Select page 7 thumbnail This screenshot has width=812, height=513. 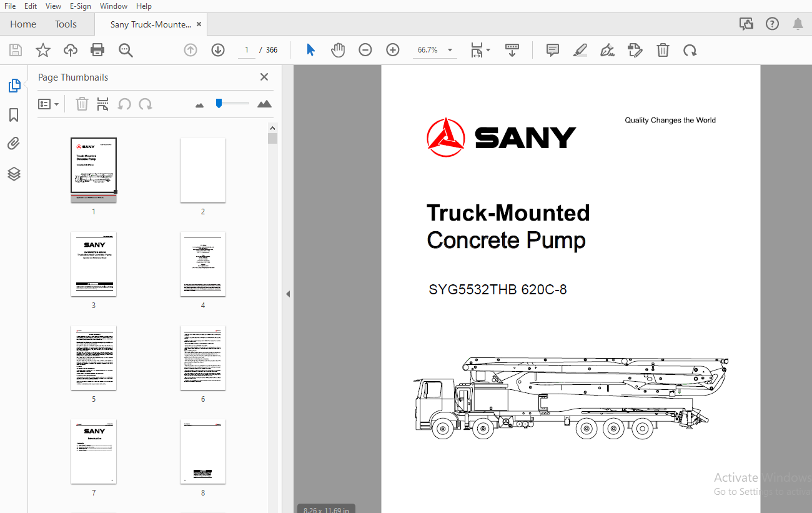[x=94, y=451]
